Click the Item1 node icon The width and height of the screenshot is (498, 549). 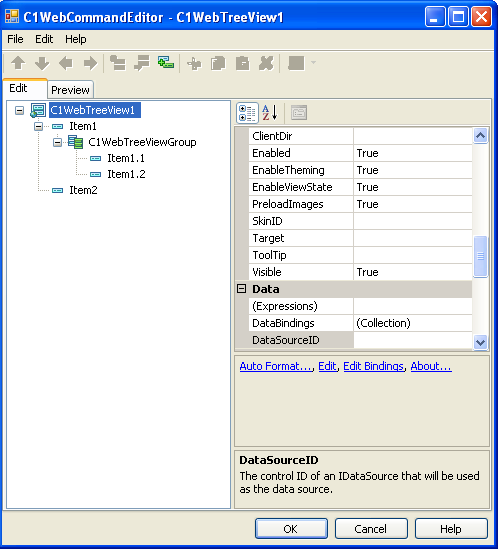pos(58,126)
